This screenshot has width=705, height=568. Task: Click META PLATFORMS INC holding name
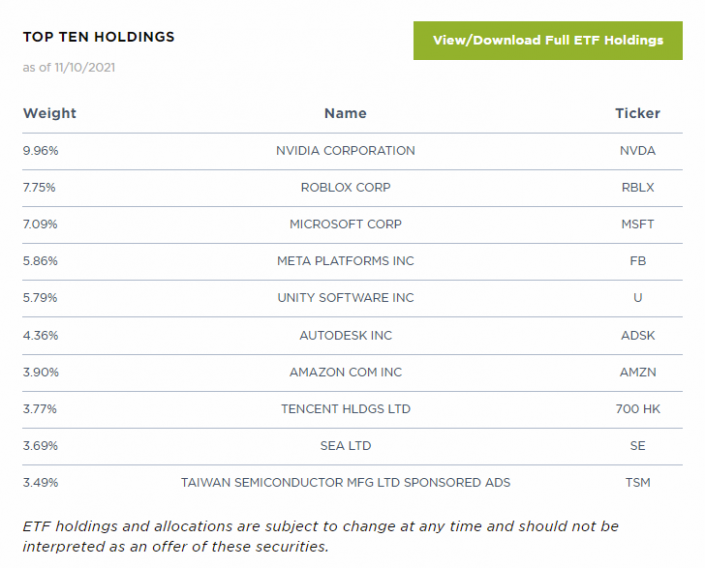click(x=345, y=261)
